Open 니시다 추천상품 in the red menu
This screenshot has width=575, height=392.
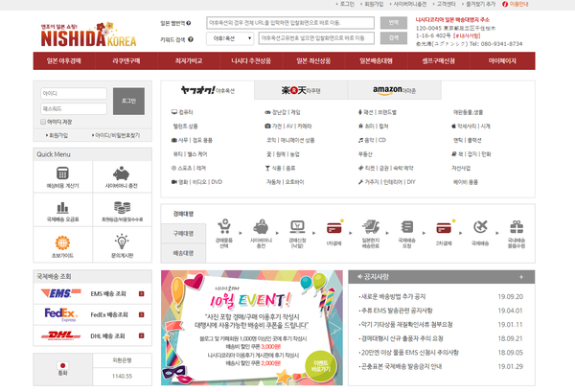pos(251,61)
